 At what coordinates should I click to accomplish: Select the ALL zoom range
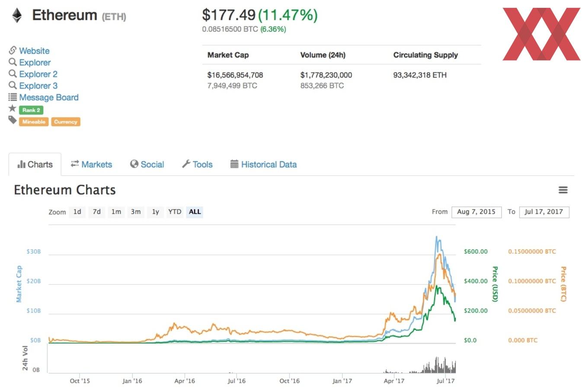(195, 212)
